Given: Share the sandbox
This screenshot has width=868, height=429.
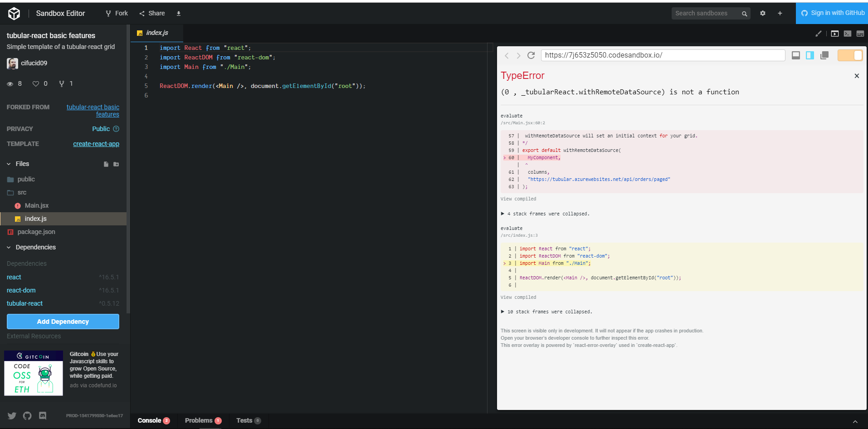Looking at the screenshot, I should pyautogui.click(x=152, y=13).
